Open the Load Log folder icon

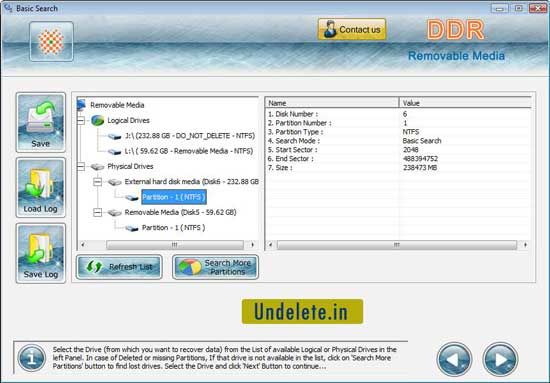[x=40, y=188]
